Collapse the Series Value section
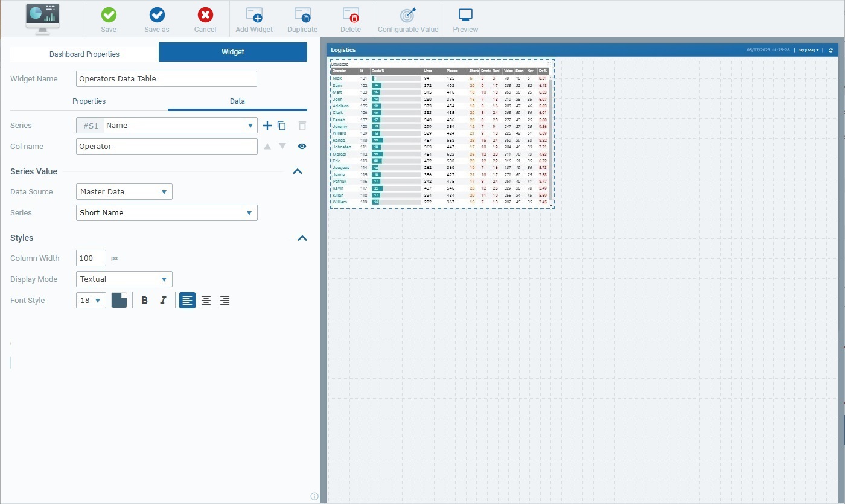Screen dimensions: 845x504 (x=297, y=171)
